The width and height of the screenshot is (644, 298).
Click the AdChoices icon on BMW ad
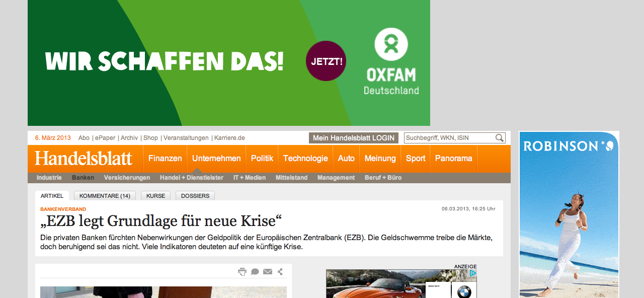tap(473, 273)
